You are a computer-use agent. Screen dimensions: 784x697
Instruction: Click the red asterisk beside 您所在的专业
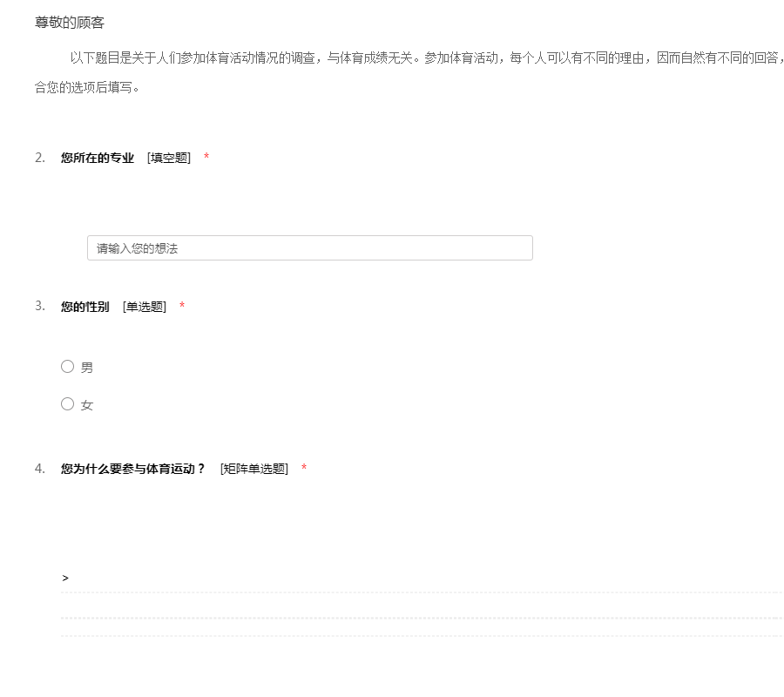(206, 158)
